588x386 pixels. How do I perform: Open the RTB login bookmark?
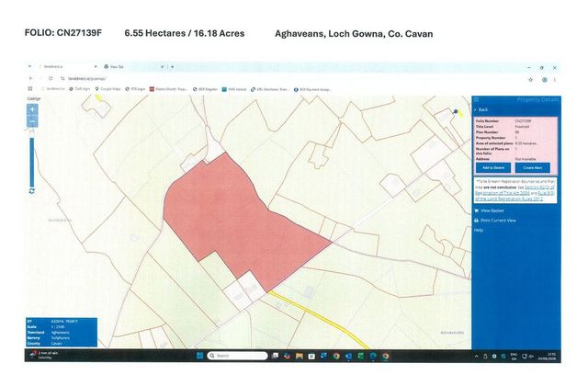pyautogui.click(x=135, y=89)
